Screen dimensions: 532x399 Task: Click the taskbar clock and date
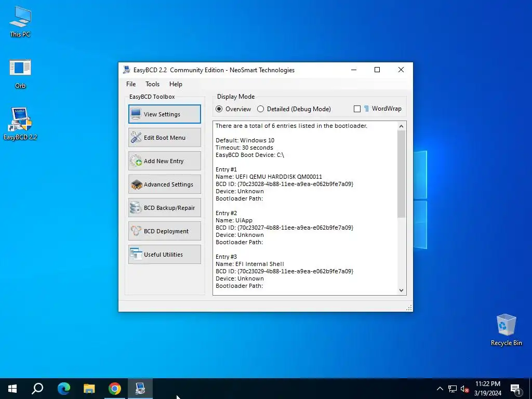(487, 389)
